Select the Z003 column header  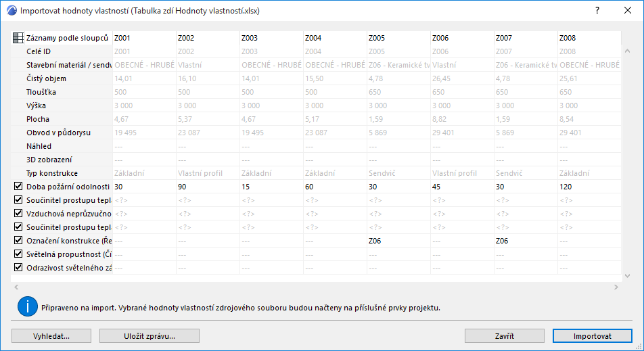click(x=271, y=38)
